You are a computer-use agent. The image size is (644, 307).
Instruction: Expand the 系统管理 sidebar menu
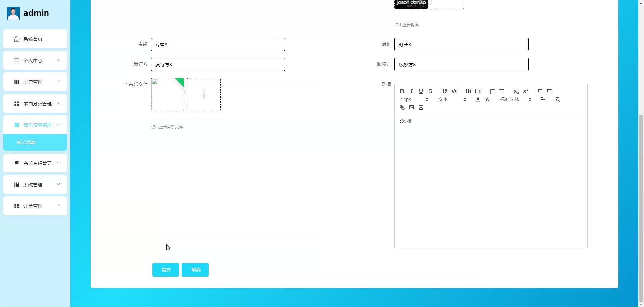[x=35, y=184]
